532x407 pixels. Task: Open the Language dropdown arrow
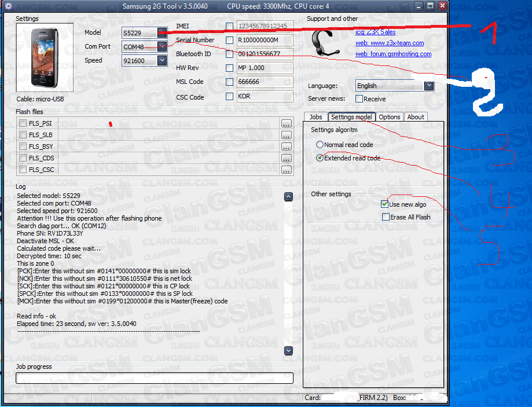pos(429,86)
